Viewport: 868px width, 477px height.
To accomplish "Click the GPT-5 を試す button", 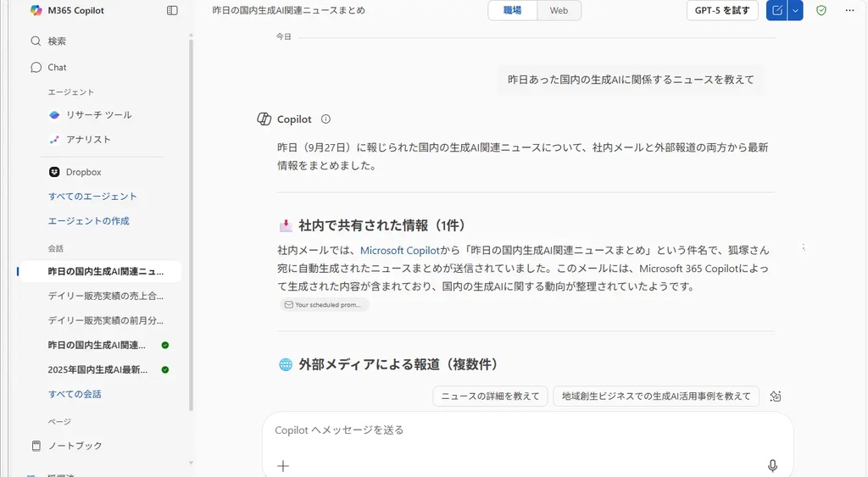I will pyautogui.click(x=722, y=10).
